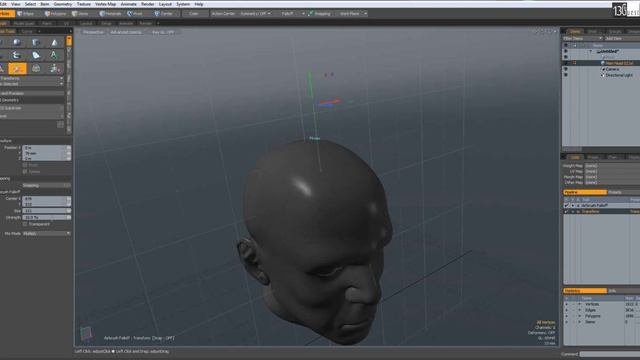Open the Filter Items dropdown
Screen dimensions: 640x360
point(583,38)
